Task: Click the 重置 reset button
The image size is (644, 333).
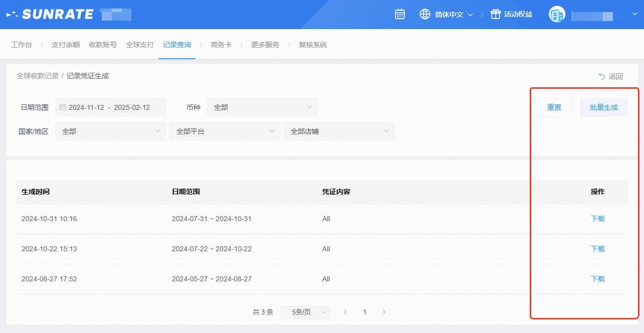Action: coord(554,107)
